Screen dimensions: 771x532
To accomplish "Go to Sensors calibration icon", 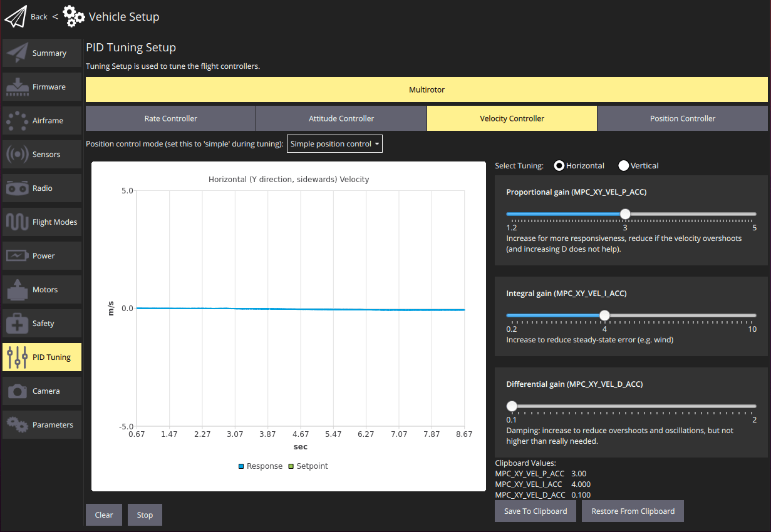I will 18,155.
